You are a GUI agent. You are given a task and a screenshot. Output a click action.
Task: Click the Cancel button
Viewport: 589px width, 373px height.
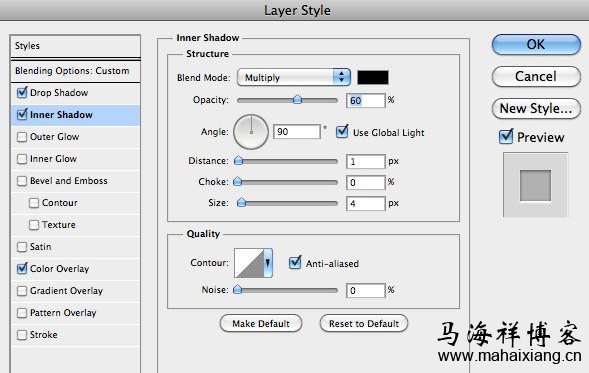pyautogui.click(x=536, y=77)
